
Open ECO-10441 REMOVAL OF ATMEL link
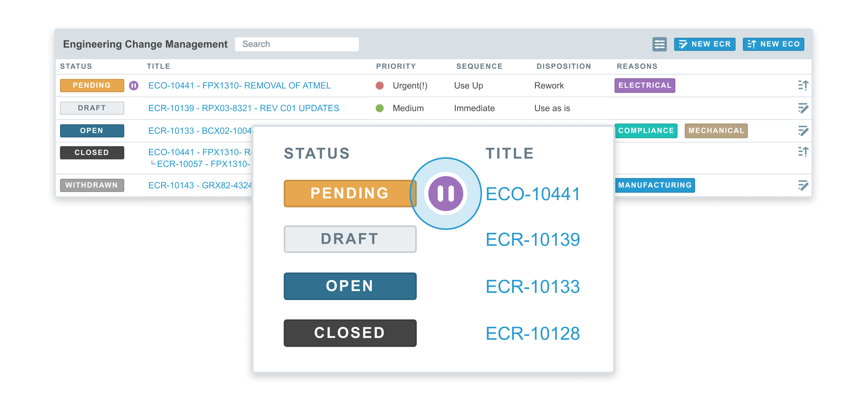239,85
